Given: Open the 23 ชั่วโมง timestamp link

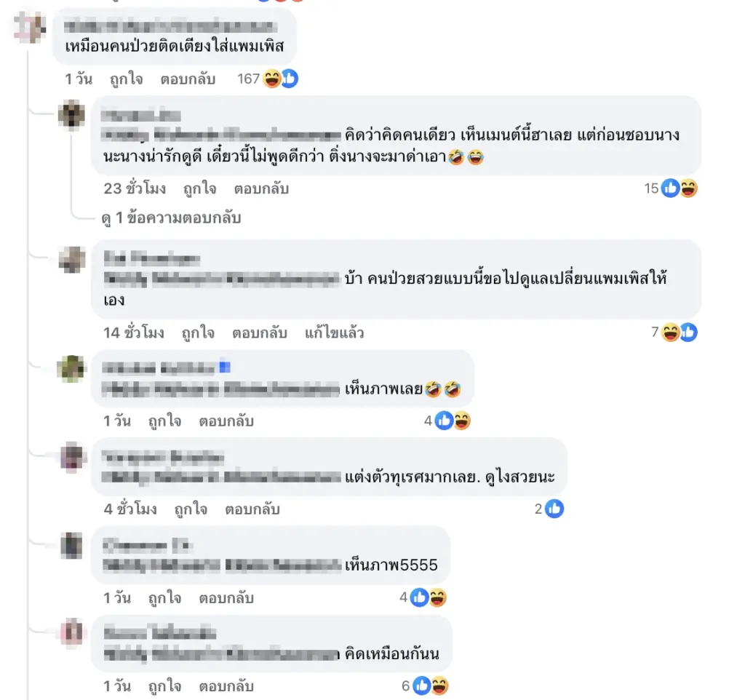Looking at the screenshot, I should coord(135,188).
